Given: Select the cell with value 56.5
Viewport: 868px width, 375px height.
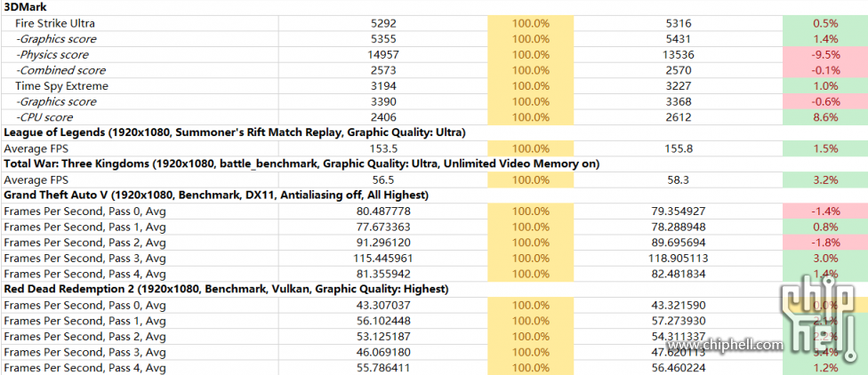Looking at the screenshot, I should pos(383,180).
